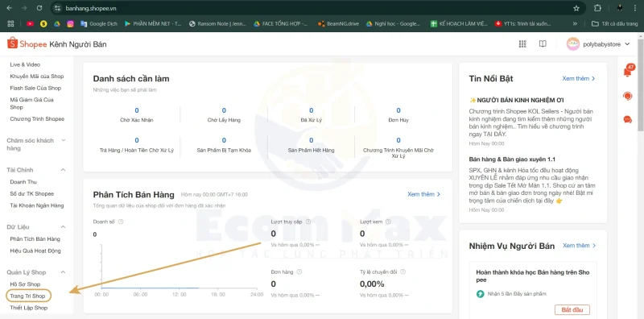Open Khuyến Mãi của Shop
The image size is (644, 319).
tap(37, 76)
